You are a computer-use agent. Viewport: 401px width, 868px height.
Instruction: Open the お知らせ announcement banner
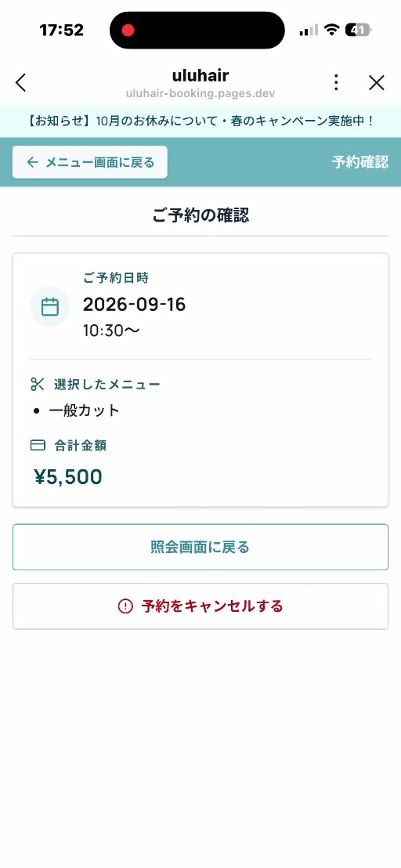point(200,121)
